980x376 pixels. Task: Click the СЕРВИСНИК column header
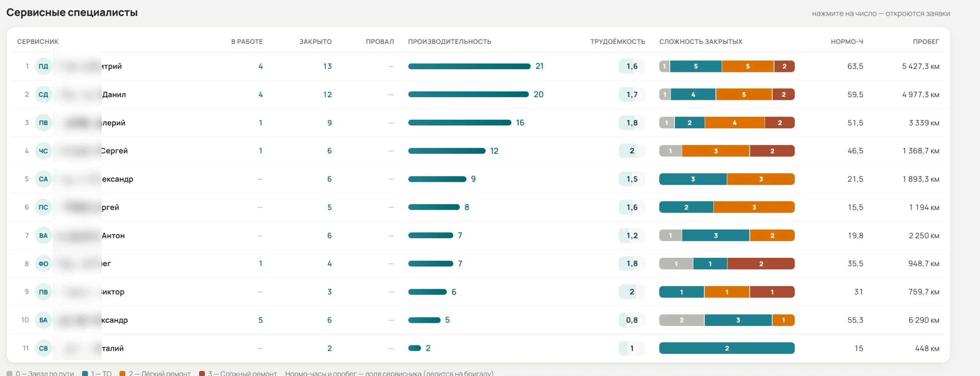pos(38,42)
